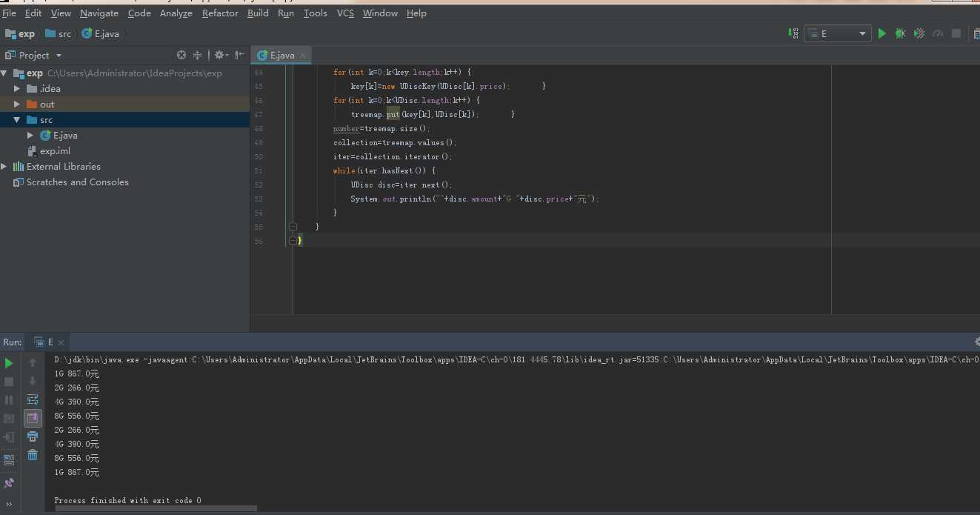This screenshot has height=515, width=980.
Task: Clear the console output with trash icon
Action: click(x=33, y=455)
